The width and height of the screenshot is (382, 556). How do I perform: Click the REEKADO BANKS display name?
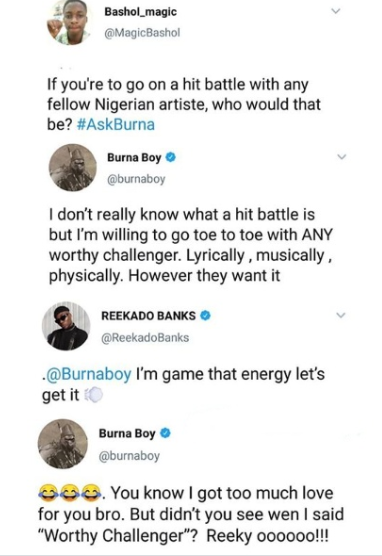tap(148, 316)
